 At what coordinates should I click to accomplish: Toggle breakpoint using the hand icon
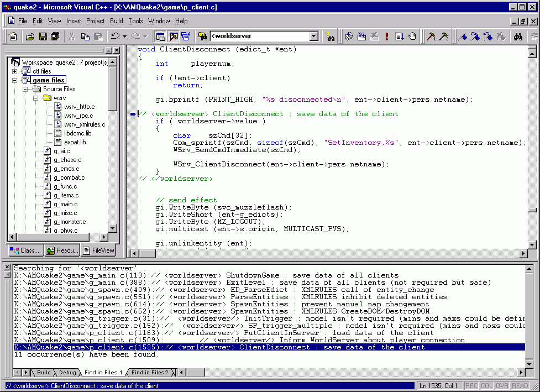point(412,36)
